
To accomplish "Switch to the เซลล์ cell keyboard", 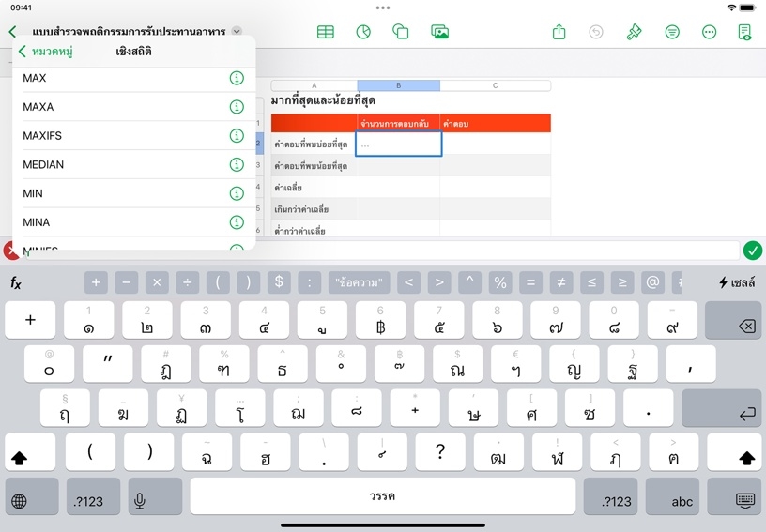I will tap(737, 282).
